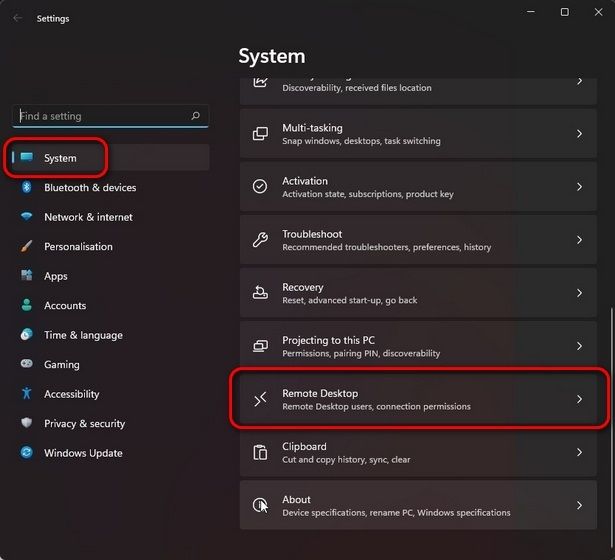Expand the Remote Desktop chevron

pyautogui.click(x=579, y=399)
